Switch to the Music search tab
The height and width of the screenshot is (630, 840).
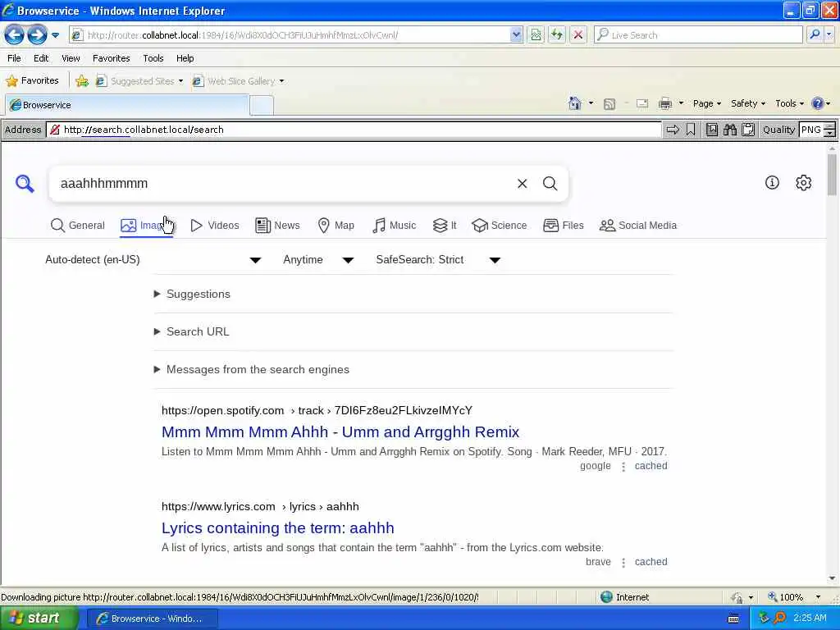pyautogui.click(x=394, y=226)
